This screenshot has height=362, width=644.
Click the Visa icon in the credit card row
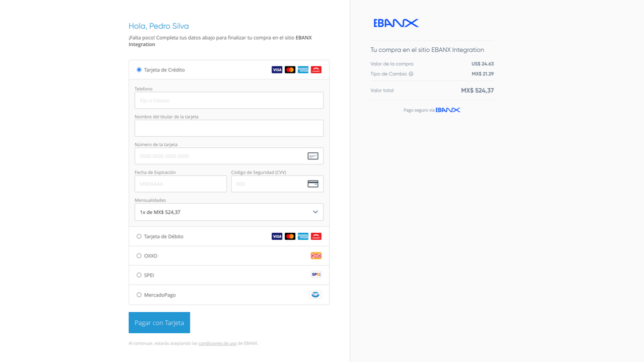277,69
